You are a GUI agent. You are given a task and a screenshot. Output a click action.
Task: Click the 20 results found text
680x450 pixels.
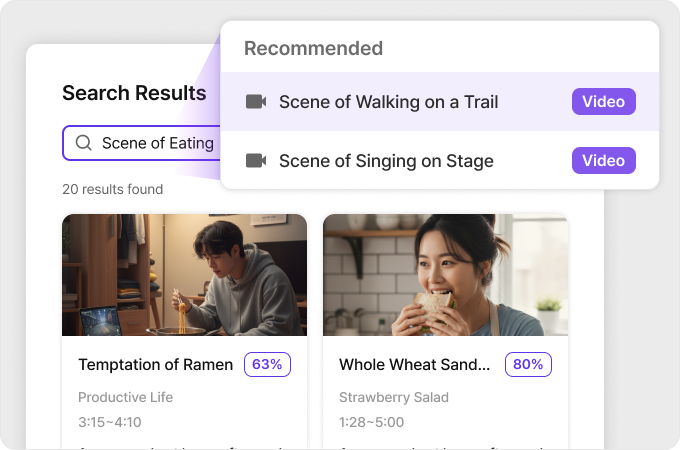[x=112, y=189]
